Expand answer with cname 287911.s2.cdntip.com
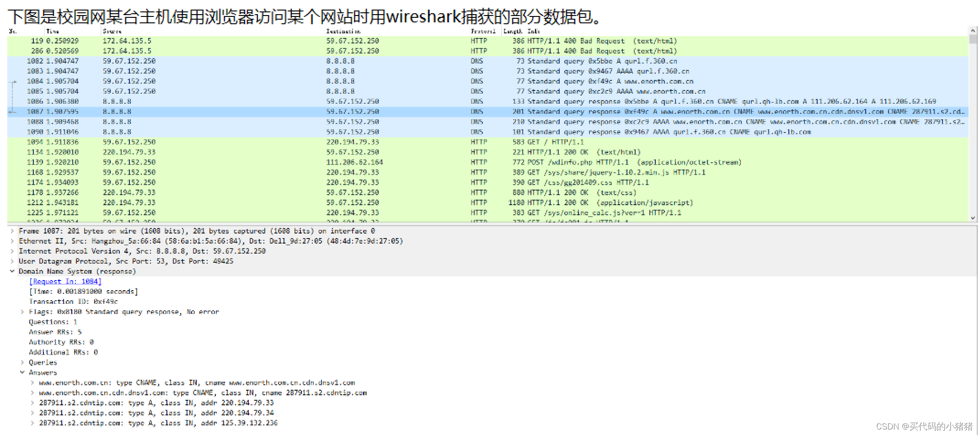This screenshot has width=980, height=435. (x=32, y=393)
